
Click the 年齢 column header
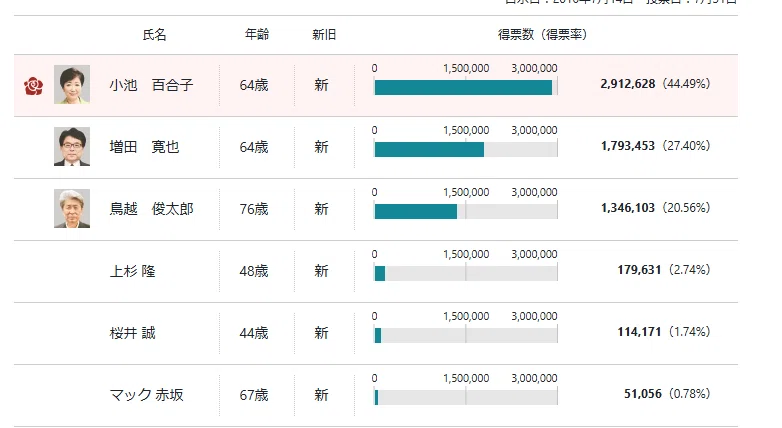257,34
